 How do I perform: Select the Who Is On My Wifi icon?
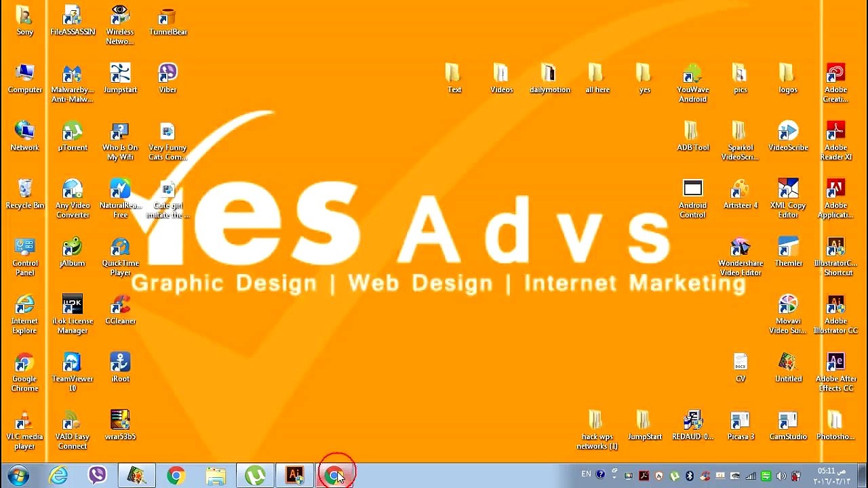click(120, 141)
